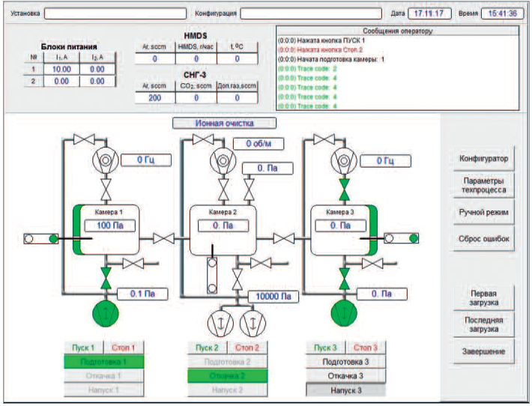
Task: Toggle the green Откачка 2 mode button
Action: (x=228, y=376)
